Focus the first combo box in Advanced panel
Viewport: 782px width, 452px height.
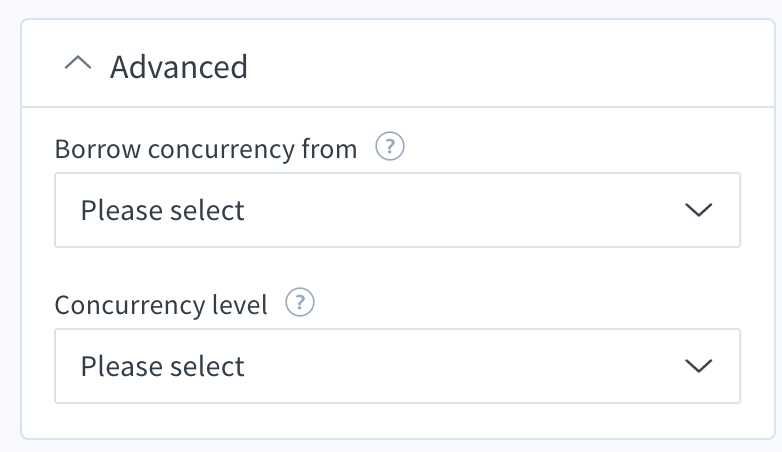(x=397, y=210)
